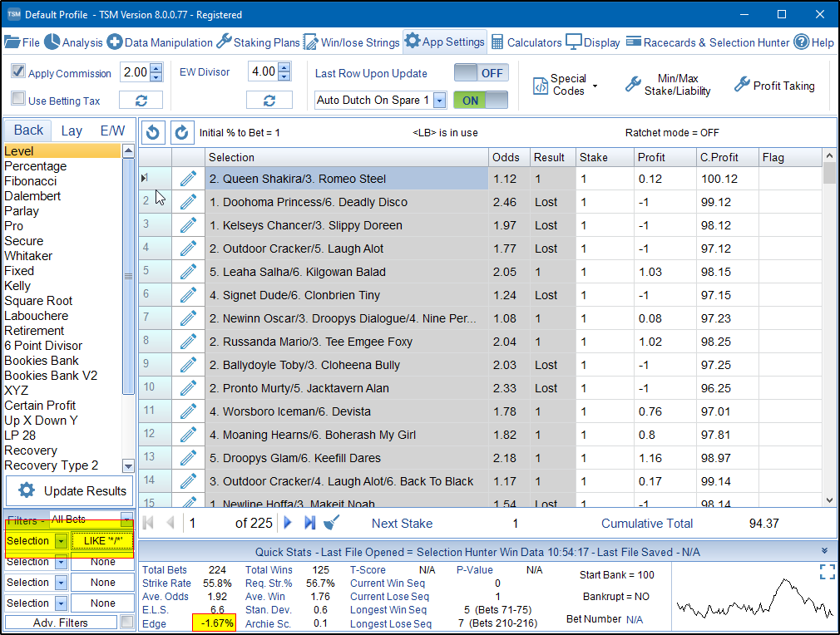Uncheck the Apply Commission checkbox
This screenshot has width=840, height=635.
point(18,72)
